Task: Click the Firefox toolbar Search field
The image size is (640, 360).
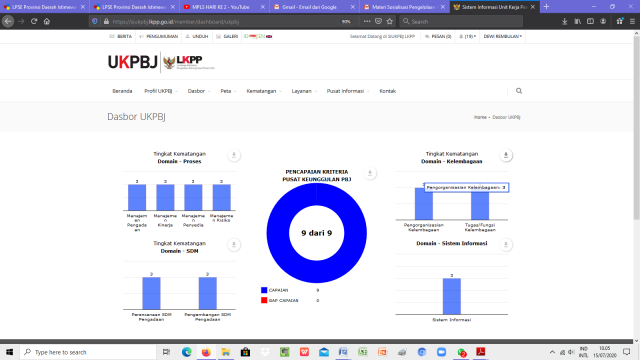Action: [x=461, y=21]
